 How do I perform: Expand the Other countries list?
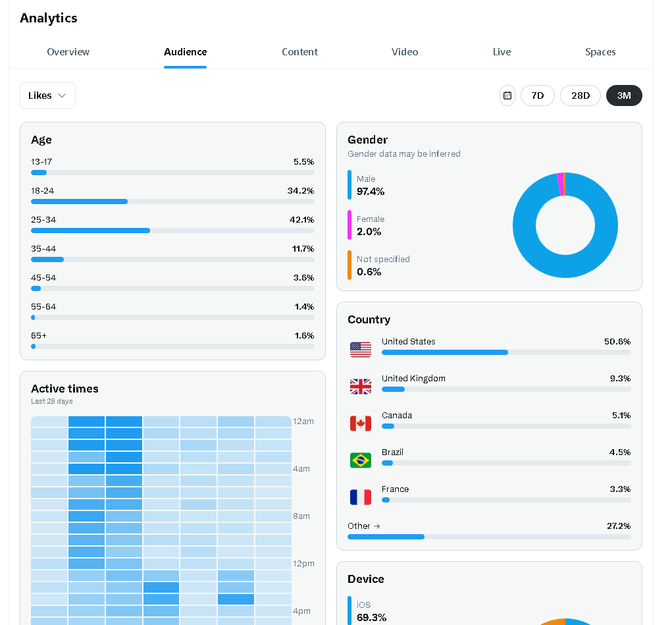pos(364,526)
